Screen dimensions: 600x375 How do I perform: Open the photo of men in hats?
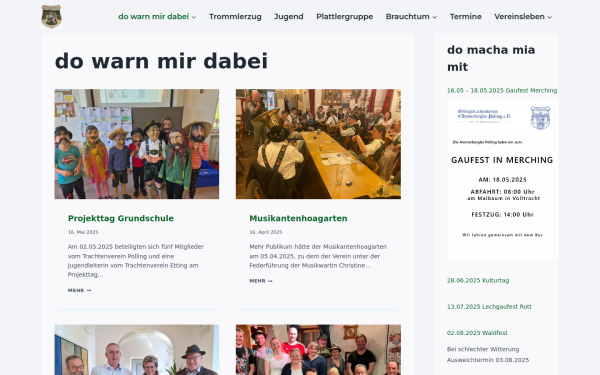point(137,350)
